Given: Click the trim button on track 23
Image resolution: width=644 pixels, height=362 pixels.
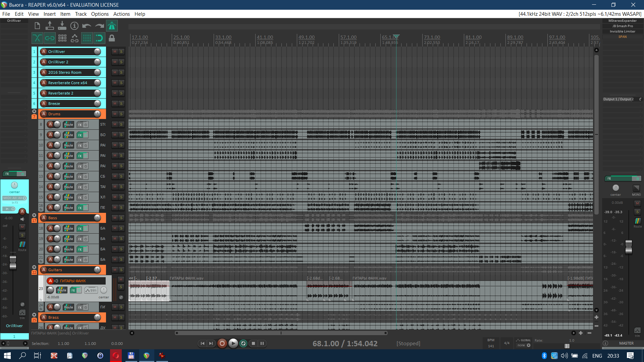Looking at the screenshot, I should coord(91,290).
